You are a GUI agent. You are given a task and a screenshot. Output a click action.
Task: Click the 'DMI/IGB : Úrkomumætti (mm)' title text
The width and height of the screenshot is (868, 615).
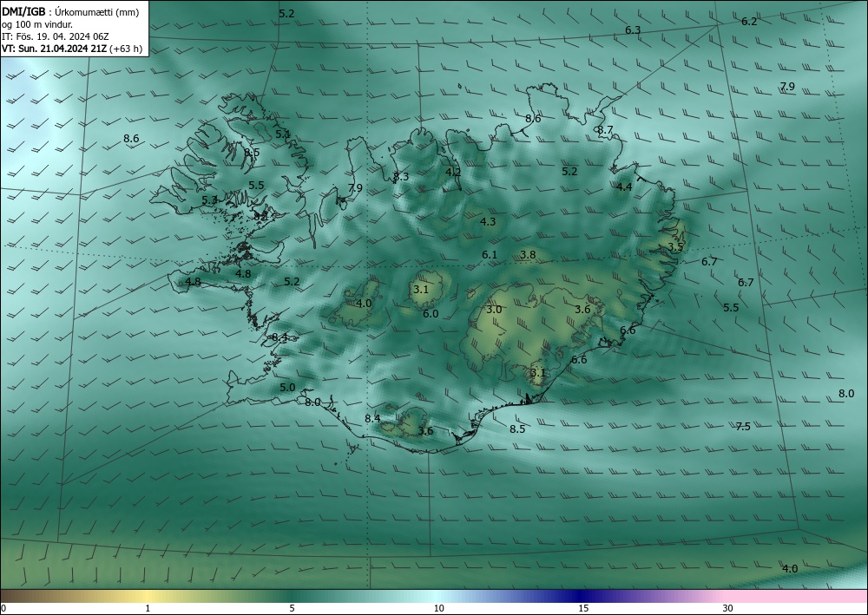tap(69, 12)
